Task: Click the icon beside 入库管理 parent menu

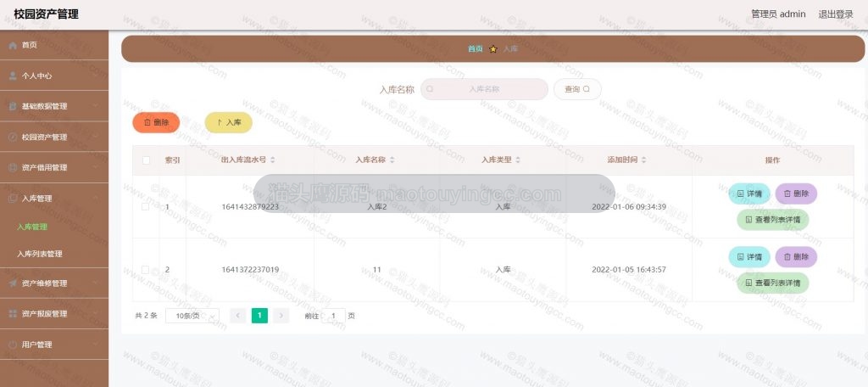Action: [x=13, y=199]
